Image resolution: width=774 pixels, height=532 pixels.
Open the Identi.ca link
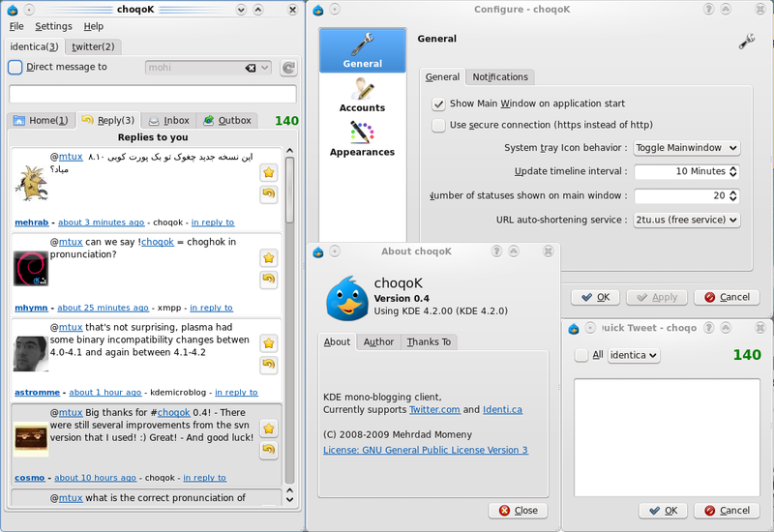click(x=502, y=409)
